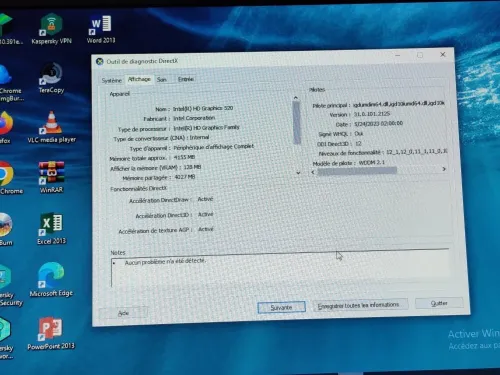
Task: Click the Appareil panel scroll-up arrow
Action: pyautogui.click(x=296, y=98)
